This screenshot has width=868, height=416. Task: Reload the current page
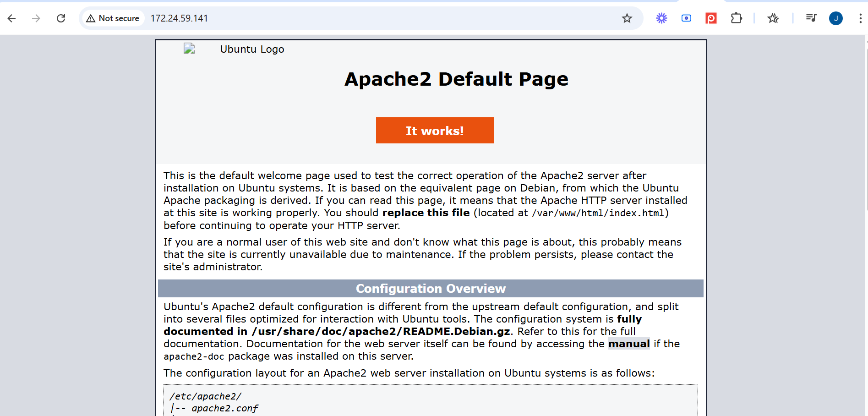pyautogui.click(x=61, y=18)
